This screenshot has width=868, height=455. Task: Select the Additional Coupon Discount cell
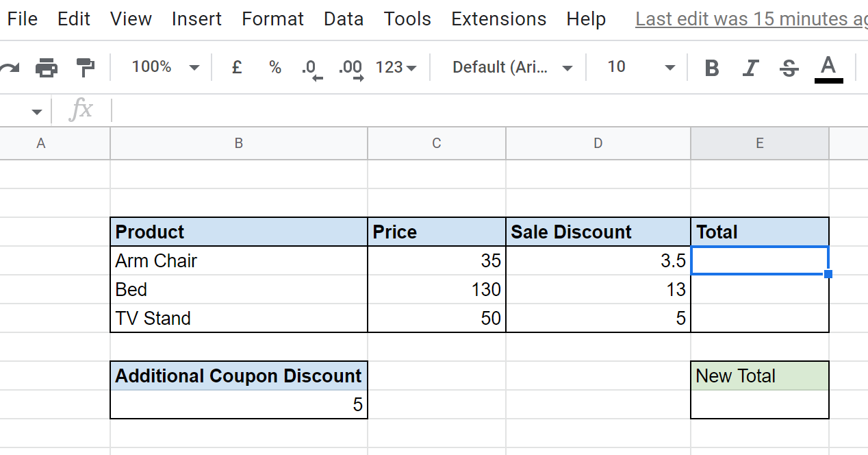238,376
